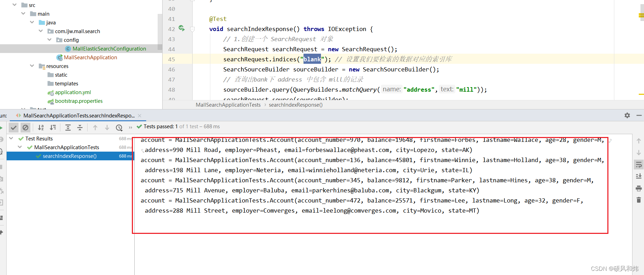Viewport: 644px width, 275px height.
Task: Collapse all test result nodes
Action: pos(80,128)
